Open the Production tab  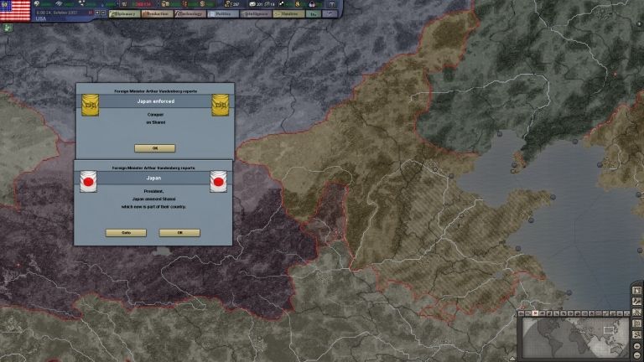[158, 13]
